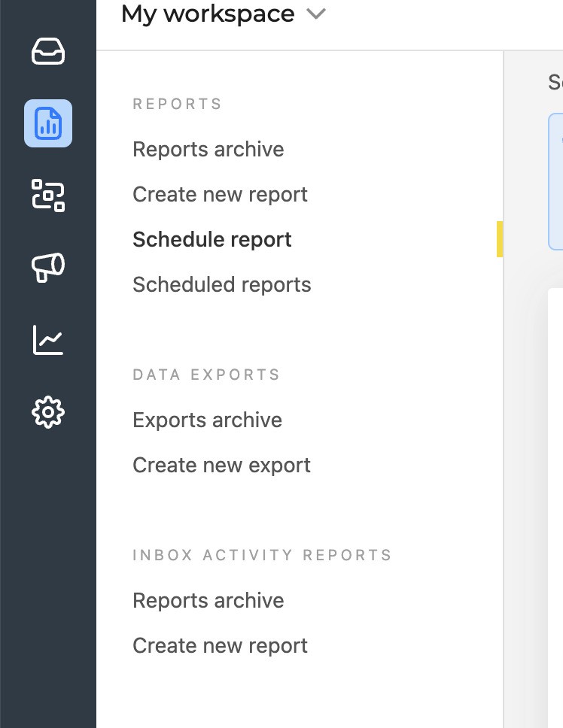Viewport: 563px width, 728px height.
Task: Open the settings gear sidebar icon
Action: click(x=48, y=412)
